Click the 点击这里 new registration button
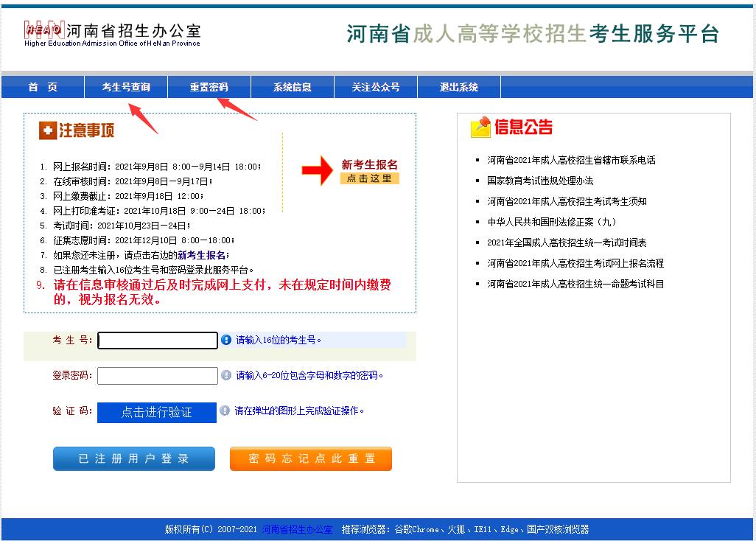The image size is (756, 541). [x=369, y=178]
